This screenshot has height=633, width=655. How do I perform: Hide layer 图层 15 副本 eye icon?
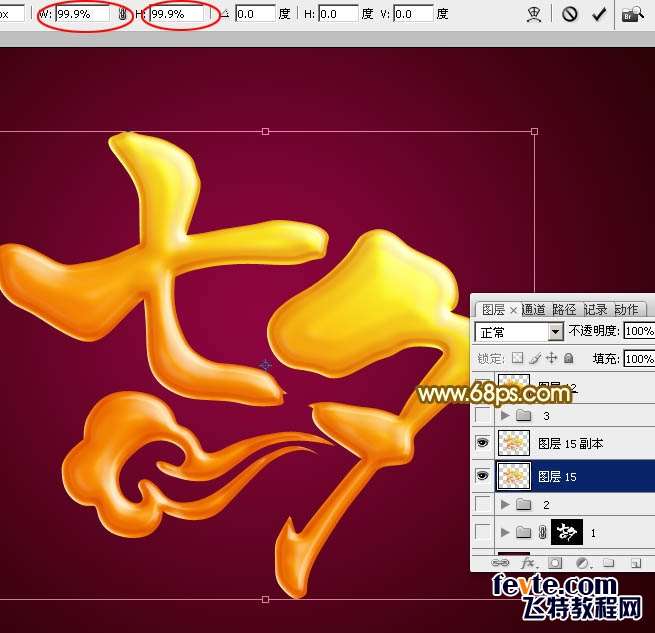pos(482,442)
